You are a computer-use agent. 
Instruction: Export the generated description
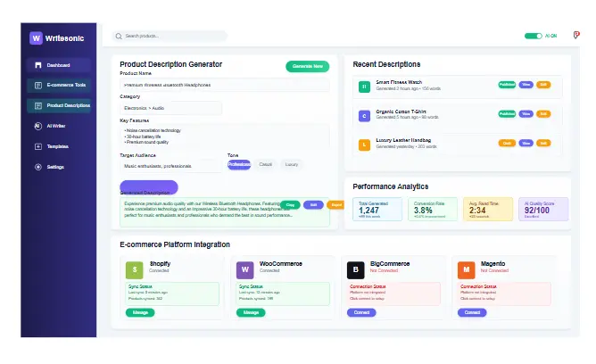pyautogui.click(x=336, y=205)
